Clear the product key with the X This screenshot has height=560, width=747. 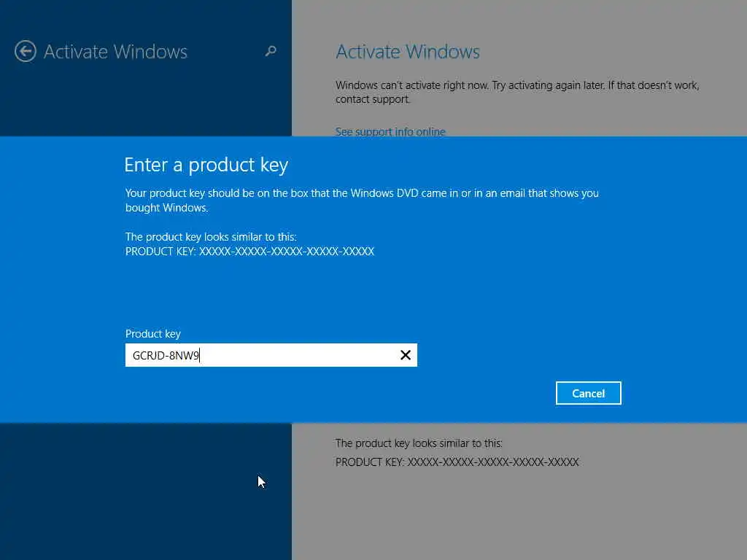(x=406, y=355)
